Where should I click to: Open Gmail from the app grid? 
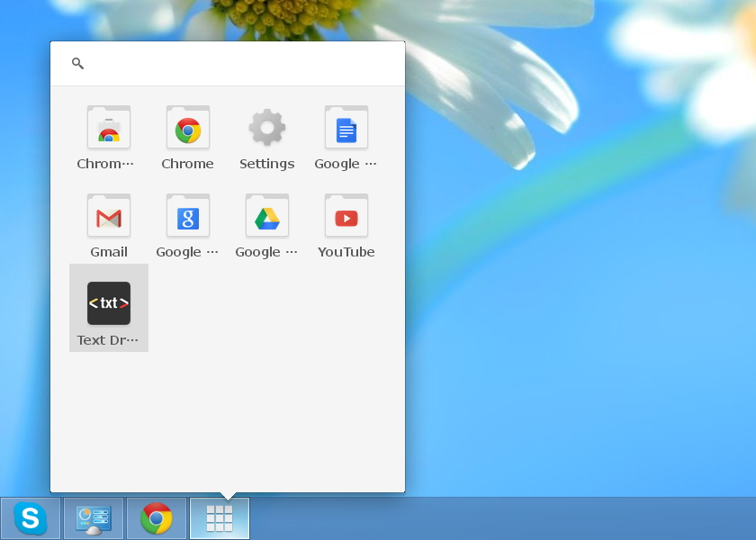click(x=108, y=216)
